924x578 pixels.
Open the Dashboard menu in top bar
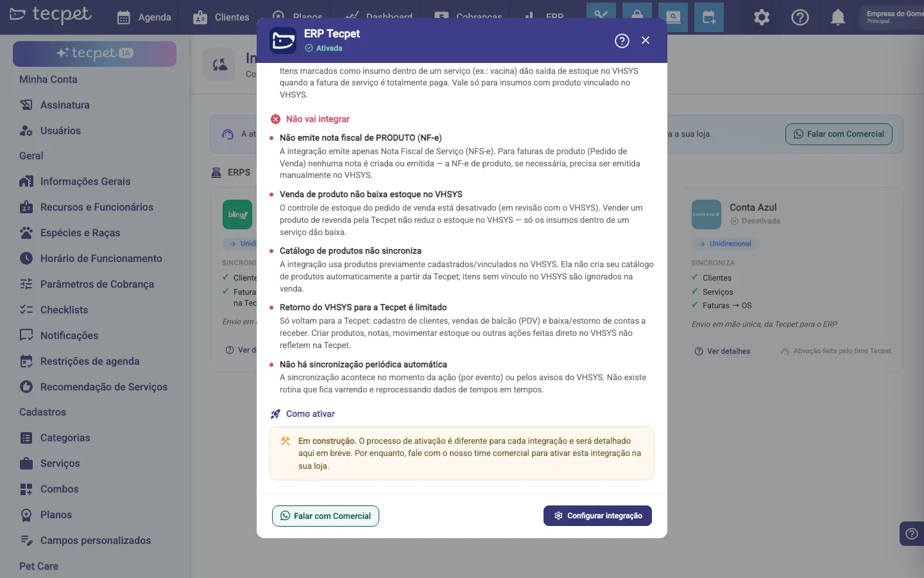(379, 16)
